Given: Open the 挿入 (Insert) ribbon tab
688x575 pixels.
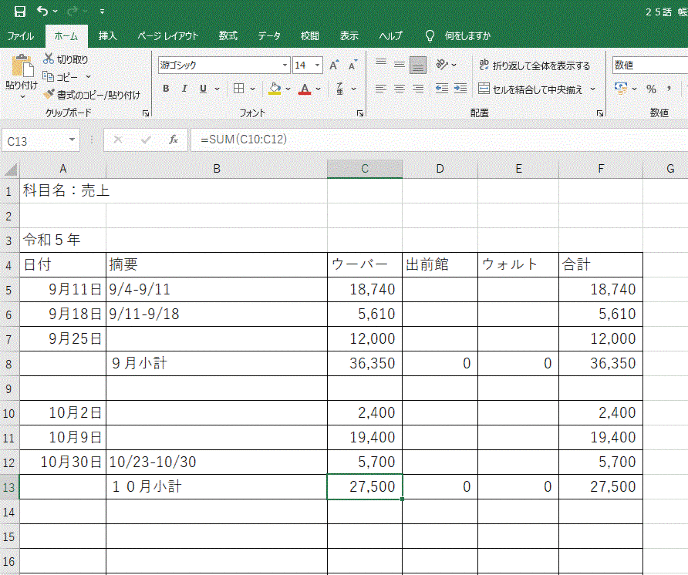Looking at the screenshot, I should pyautogui.click(x=108, y=36).
